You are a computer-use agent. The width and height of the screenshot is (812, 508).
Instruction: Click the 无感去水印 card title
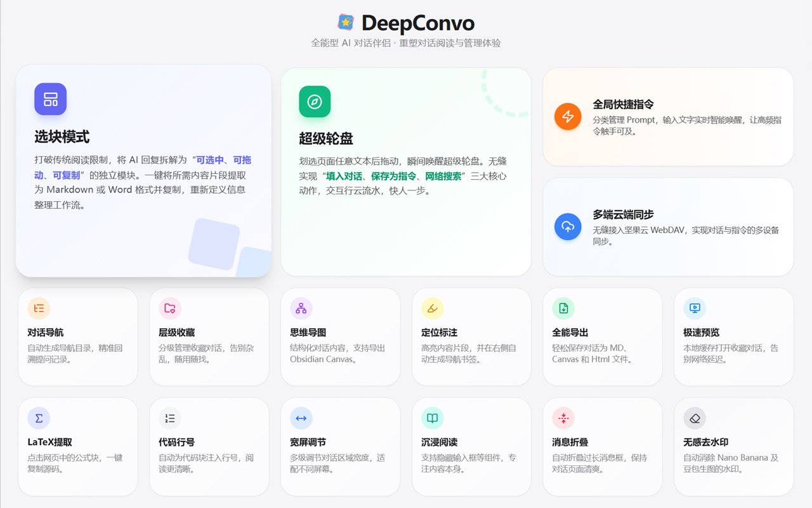point(706,443)
